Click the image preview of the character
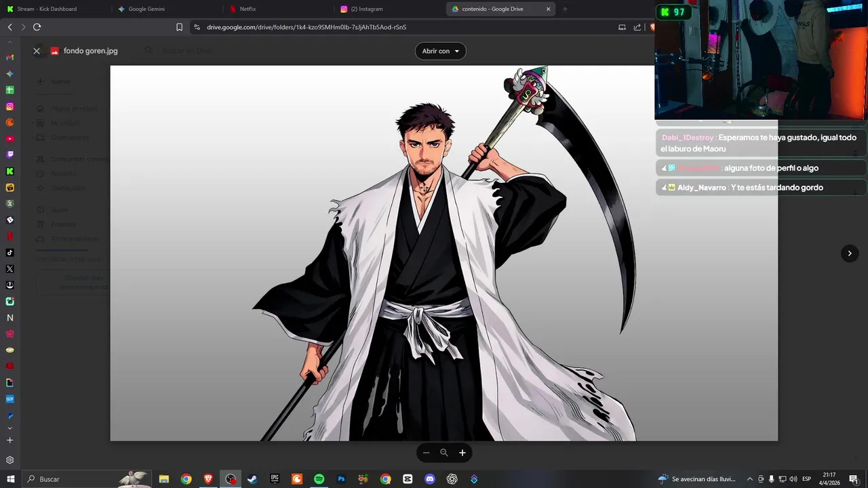Screen dimensions: 868x488 click(x=444, y=253)
